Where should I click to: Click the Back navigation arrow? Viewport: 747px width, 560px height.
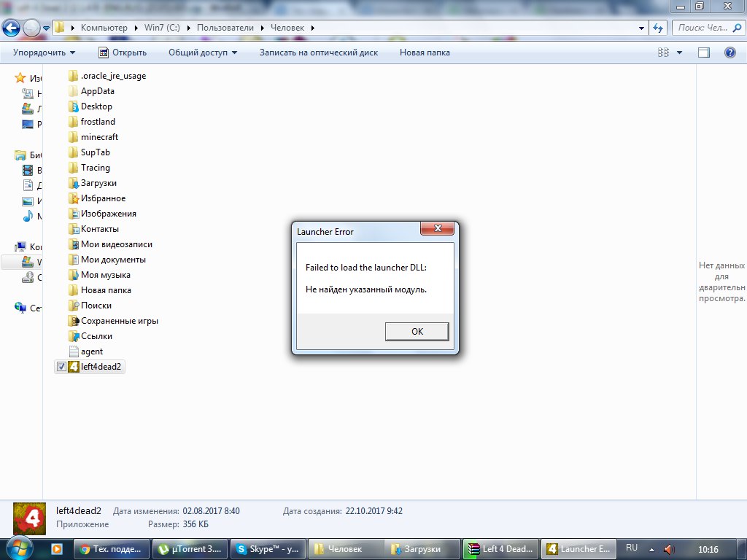pyautogui.click(x=12, y=28)
